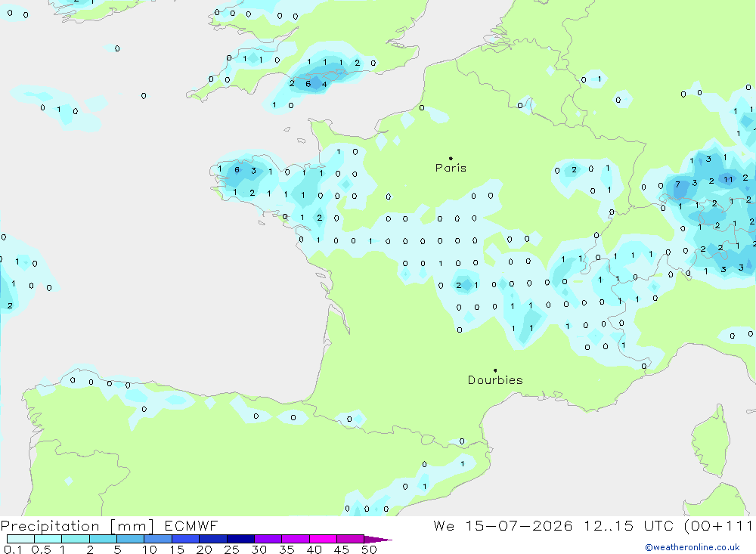Pick the legend swatch between 0.5 and 1
Image resolution: width=756 pixels, height=554 pixels.
click(48, 539)
